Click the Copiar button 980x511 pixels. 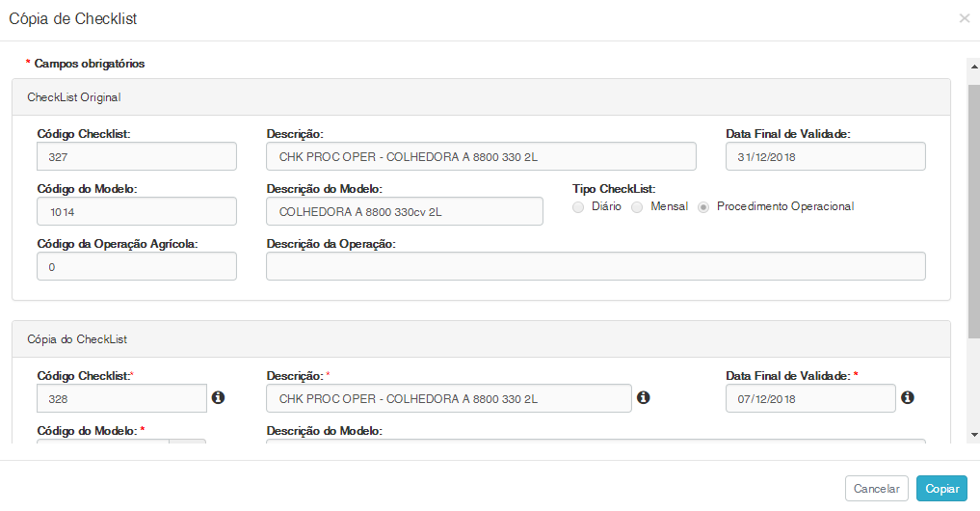(x=941, y=489)
